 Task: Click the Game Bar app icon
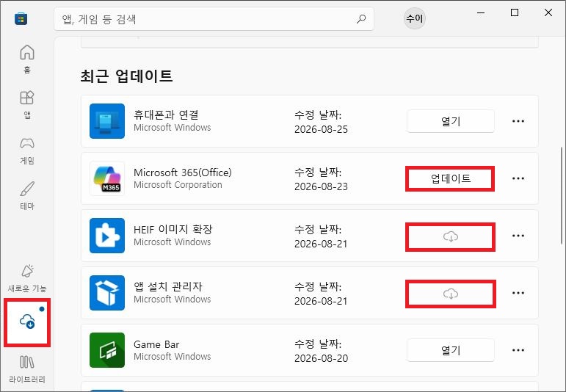107,350
